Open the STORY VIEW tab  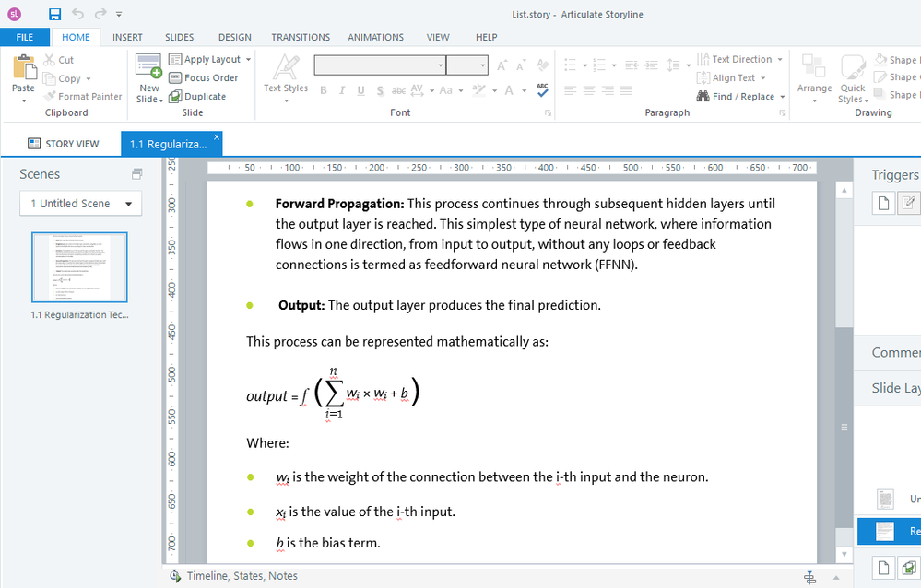tap(64, 144)
